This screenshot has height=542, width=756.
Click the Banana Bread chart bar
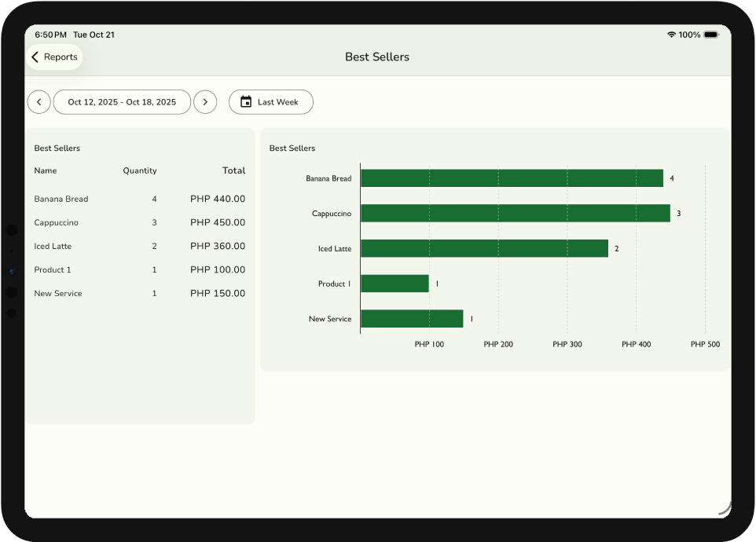point(511,178)
